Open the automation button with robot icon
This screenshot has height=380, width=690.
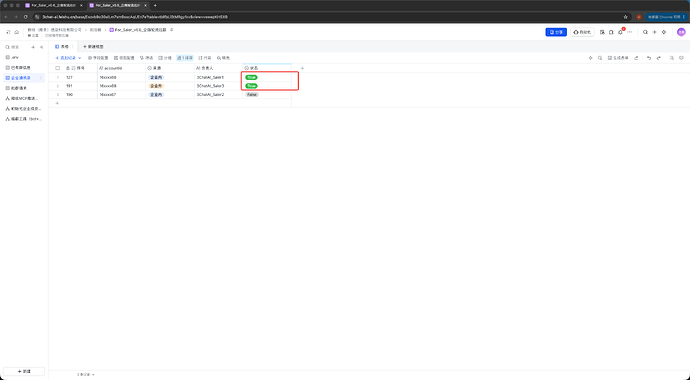(582, 32)
